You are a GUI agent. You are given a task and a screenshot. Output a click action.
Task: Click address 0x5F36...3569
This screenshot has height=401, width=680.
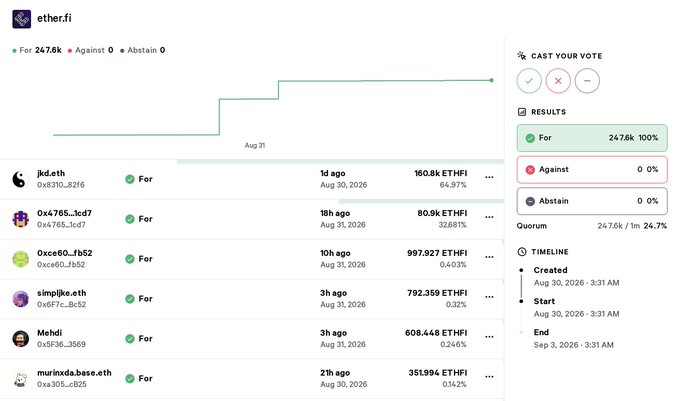pos(61,344)
